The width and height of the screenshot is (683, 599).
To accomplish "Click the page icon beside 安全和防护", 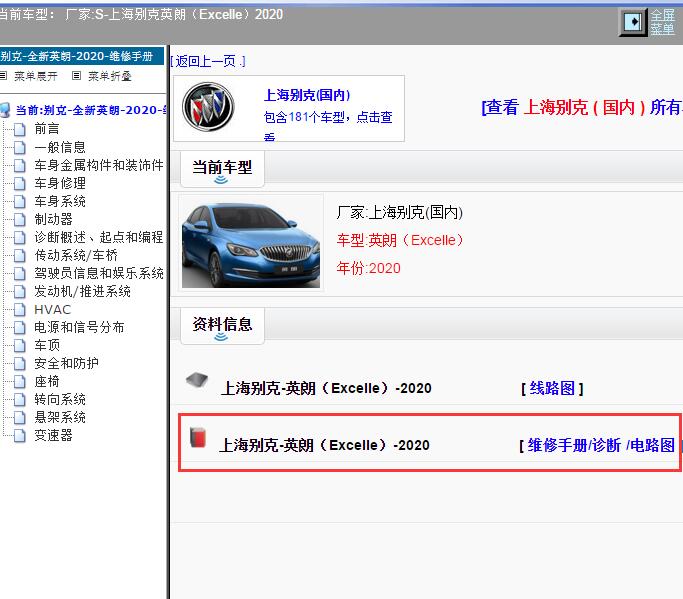I will coord(20,363).
